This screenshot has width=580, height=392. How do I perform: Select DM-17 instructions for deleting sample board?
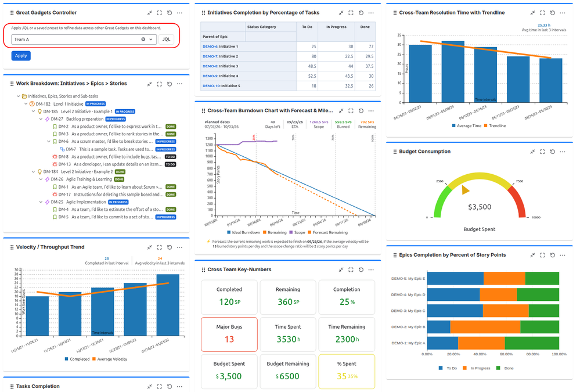click(x=114, y=195)
